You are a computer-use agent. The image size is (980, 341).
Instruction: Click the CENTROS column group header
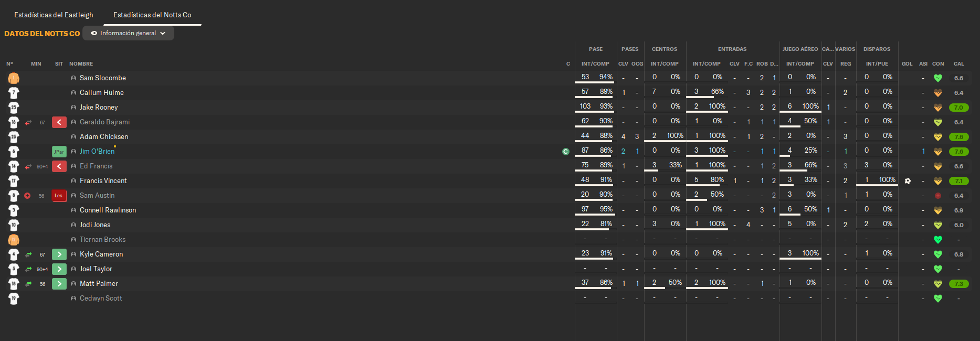(x=665, y=49)
